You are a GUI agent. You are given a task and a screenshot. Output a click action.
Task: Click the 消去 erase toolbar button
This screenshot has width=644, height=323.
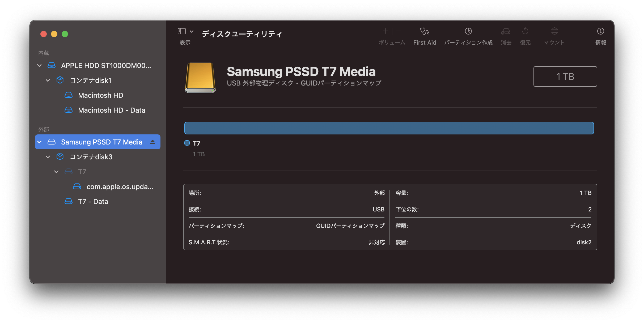pyautogui.click(x=506, y=31)
